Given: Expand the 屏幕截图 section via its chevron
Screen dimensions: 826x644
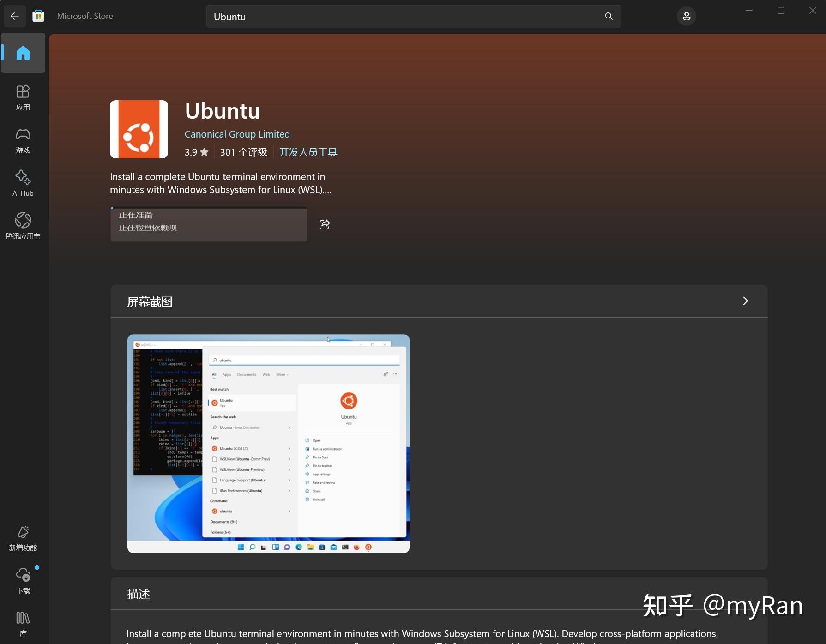Looking at the screenshot, I should (745, 301).
